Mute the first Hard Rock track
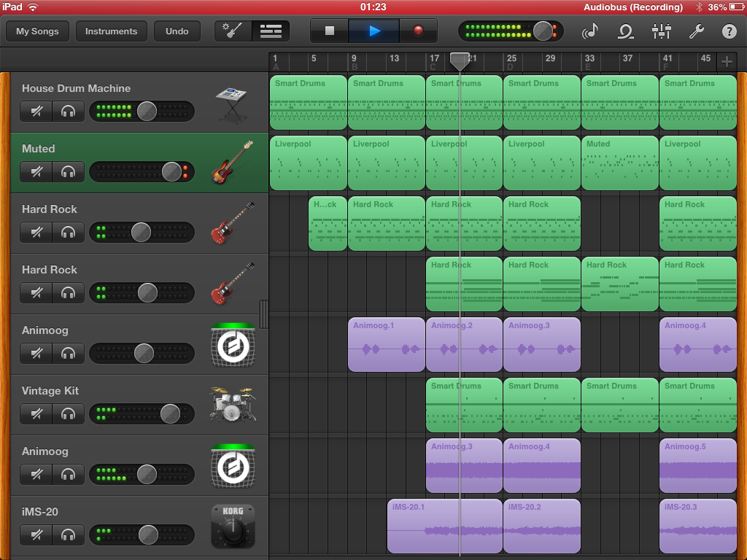 click(36, 233)
